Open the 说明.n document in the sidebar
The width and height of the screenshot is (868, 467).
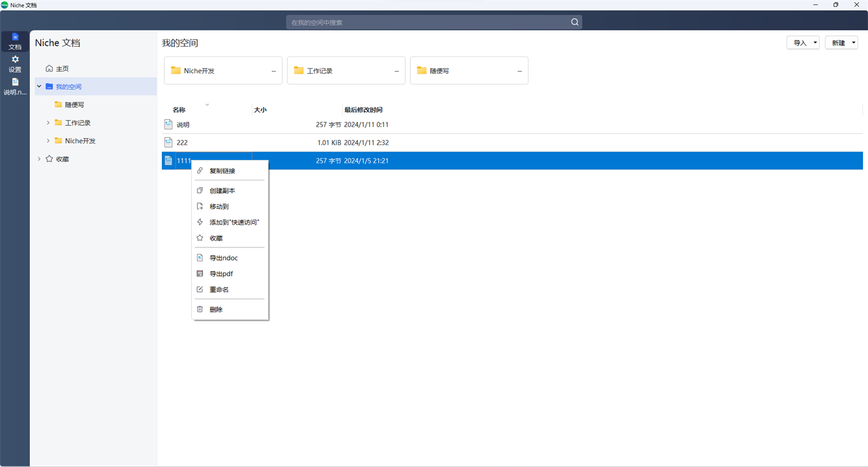[14, 86]
